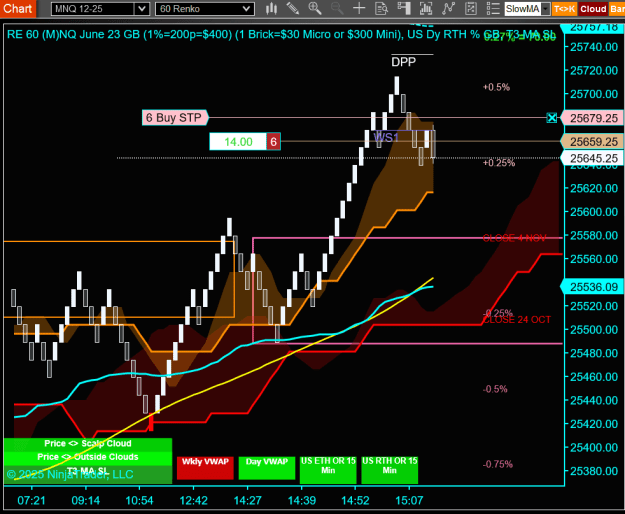The image size is (625, 514).
Task: Click the CLOSE 24 OCT label
Action: click(517, 320)
